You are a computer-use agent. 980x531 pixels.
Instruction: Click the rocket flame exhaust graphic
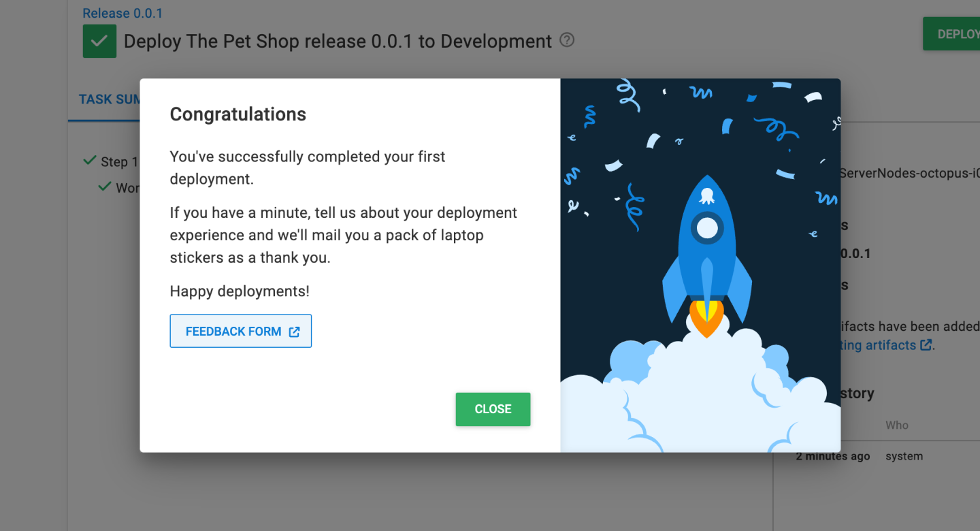pos(706,317)
